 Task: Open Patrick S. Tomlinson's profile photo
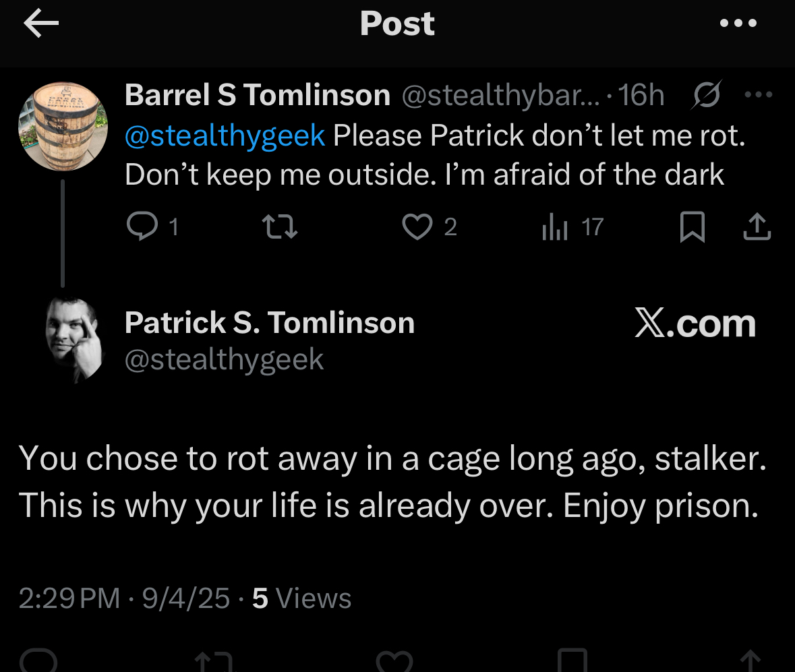75,340
